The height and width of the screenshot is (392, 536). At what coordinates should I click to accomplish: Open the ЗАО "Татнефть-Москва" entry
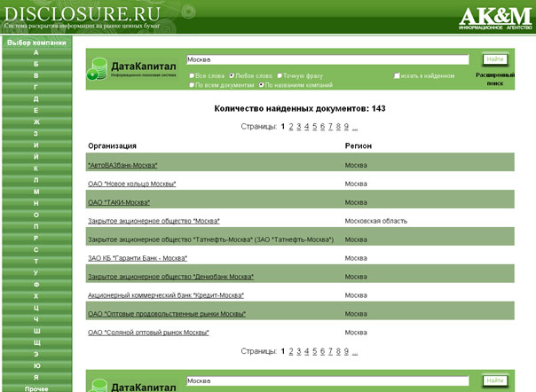211,239
